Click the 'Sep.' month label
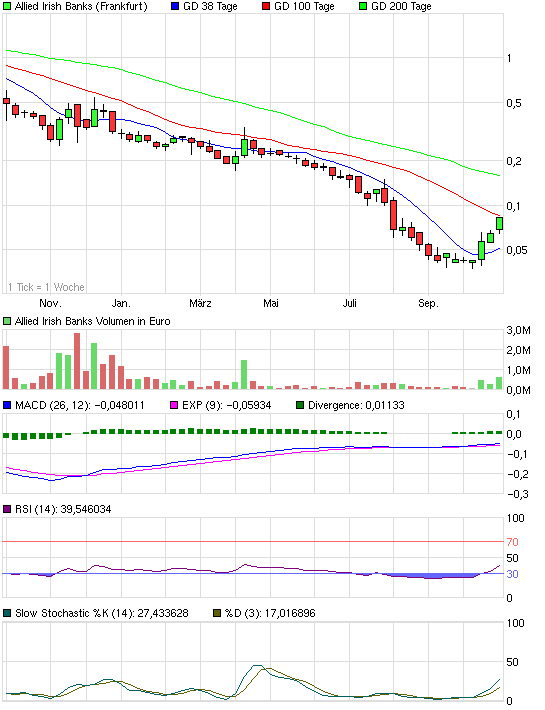545x710 pixels. tap(428, 303)
